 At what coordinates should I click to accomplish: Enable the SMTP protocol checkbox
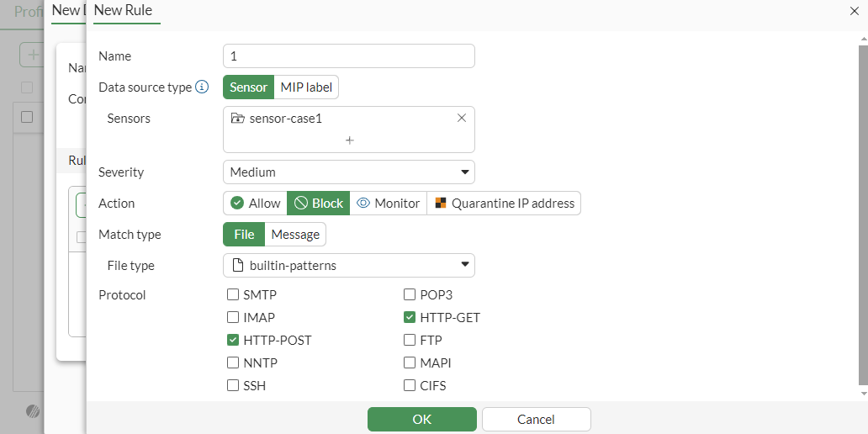[233, 294]
